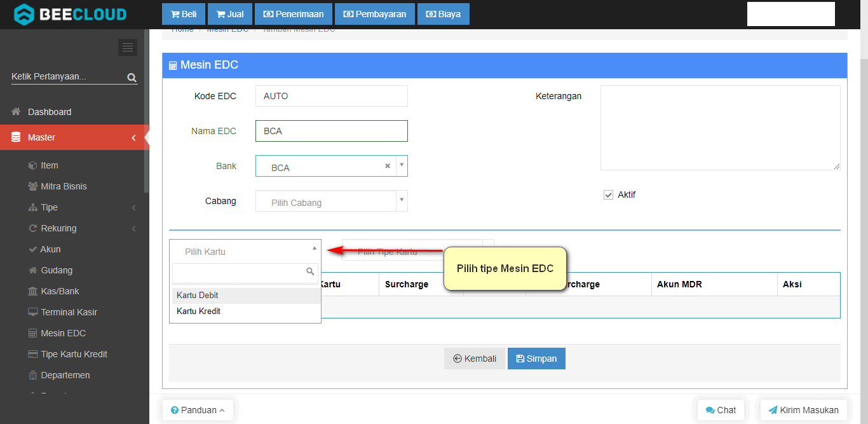Open the Panduan dropdown button
Screen dimensions: 868x424
[x=198, y=410]
